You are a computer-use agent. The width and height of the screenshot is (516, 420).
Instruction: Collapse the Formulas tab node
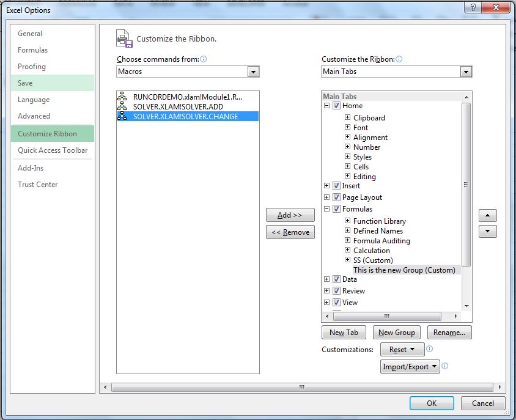point(326,208)
